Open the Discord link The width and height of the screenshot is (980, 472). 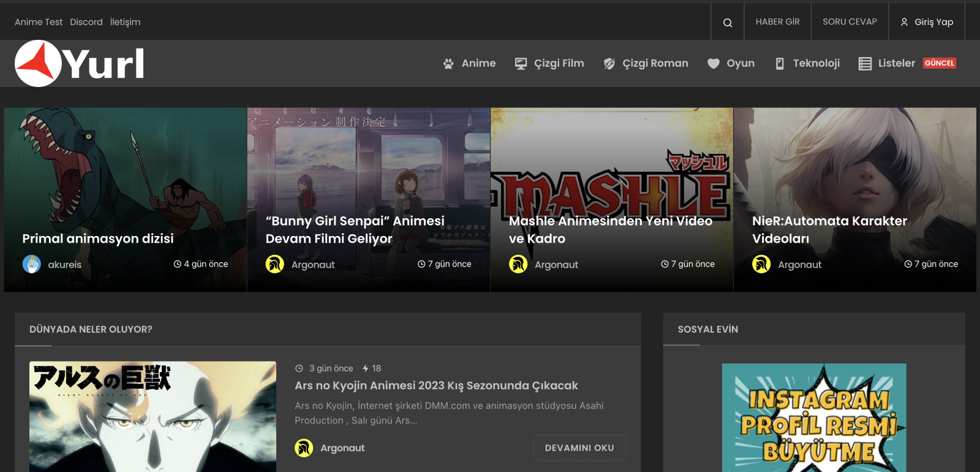pyautogui.click(x=86, y=22)
